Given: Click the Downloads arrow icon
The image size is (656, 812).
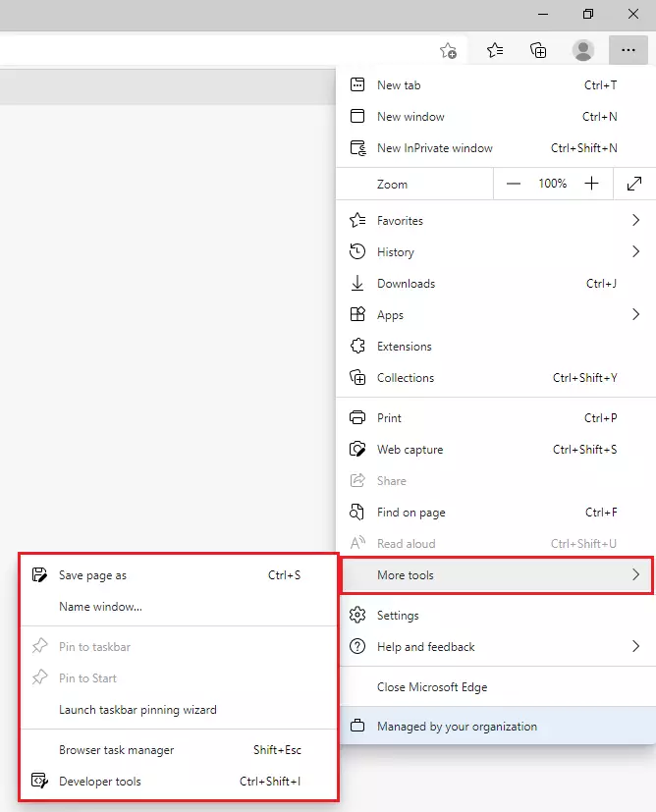Looking at the screenshot, I should [357, 284].
